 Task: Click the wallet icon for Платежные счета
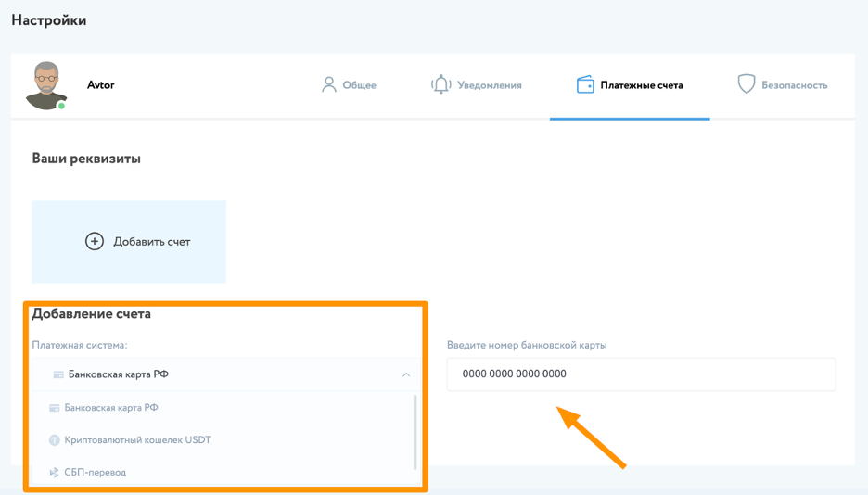(x=585, y=84)
